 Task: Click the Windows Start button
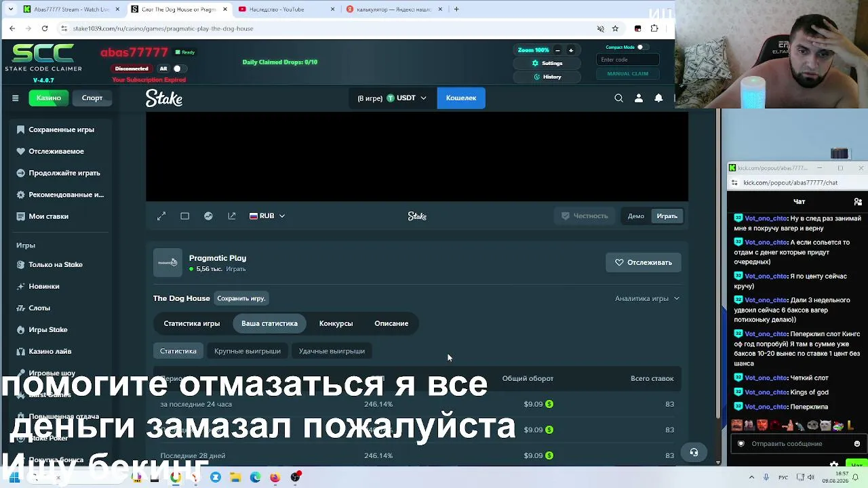tap(14, 477)
